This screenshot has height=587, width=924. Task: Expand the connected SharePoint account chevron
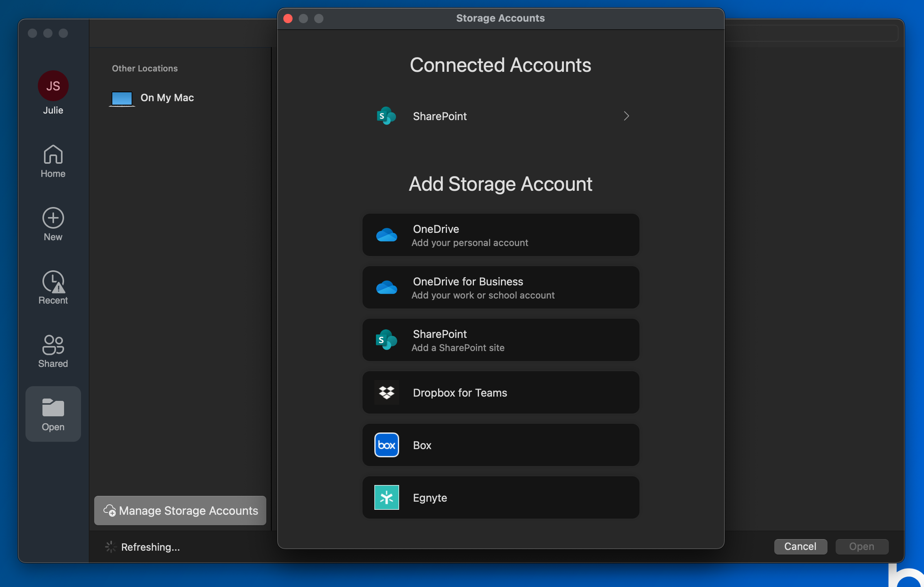[626, 116]
